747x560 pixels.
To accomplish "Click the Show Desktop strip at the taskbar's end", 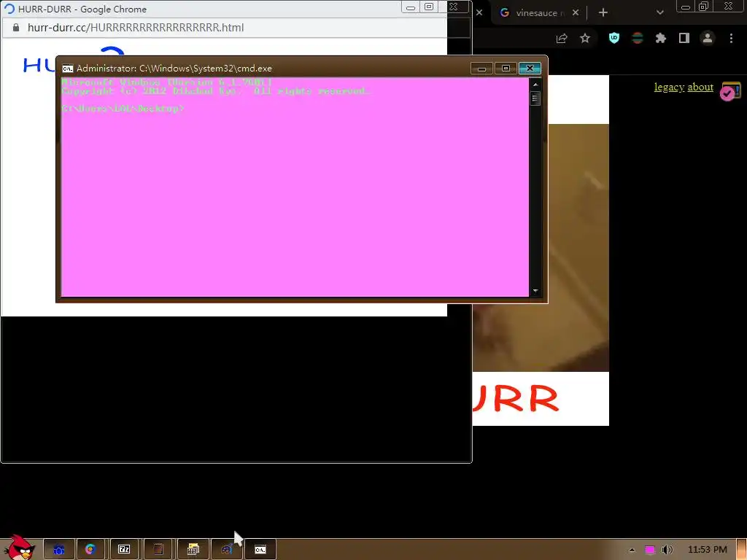I will tap(742, 550).
